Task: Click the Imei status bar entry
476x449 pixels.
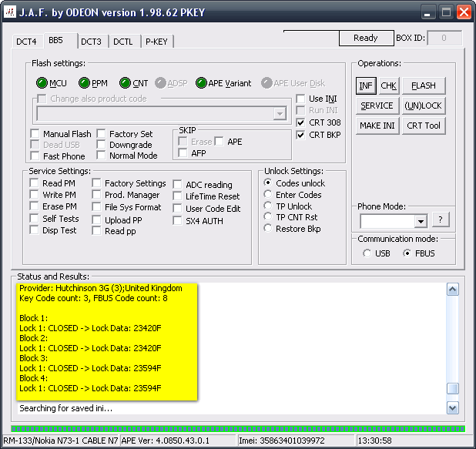Action: pyautogui.click(x=296, y=441)
